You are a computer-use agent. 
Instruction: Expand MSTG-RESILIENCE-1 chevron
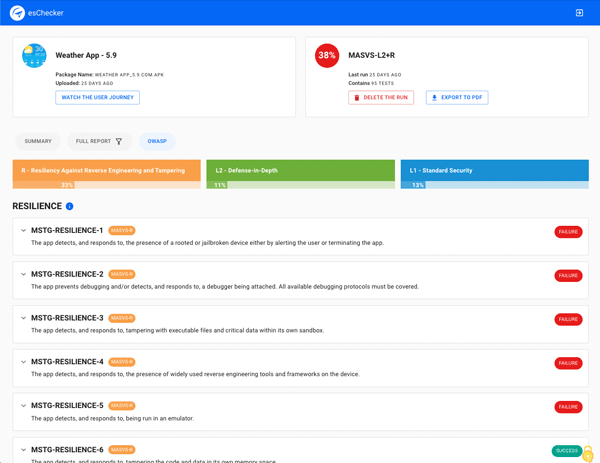(23, 230)
